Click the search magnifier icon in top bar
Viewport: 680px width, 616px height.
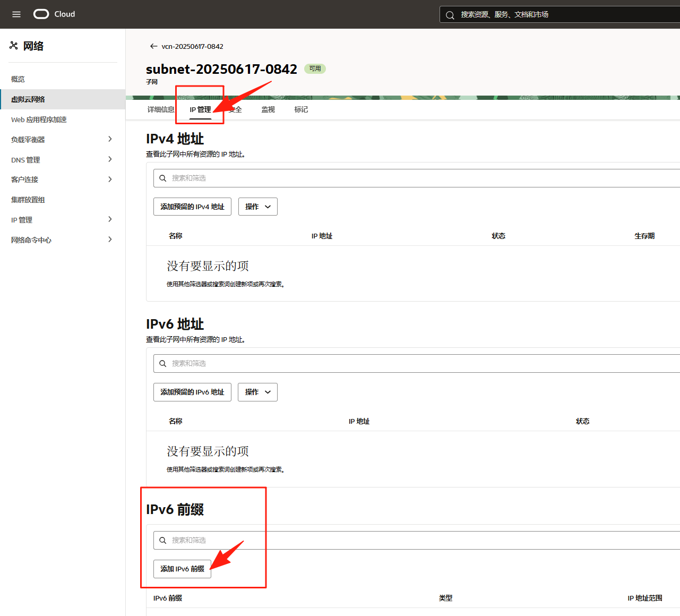coord(450,15)
